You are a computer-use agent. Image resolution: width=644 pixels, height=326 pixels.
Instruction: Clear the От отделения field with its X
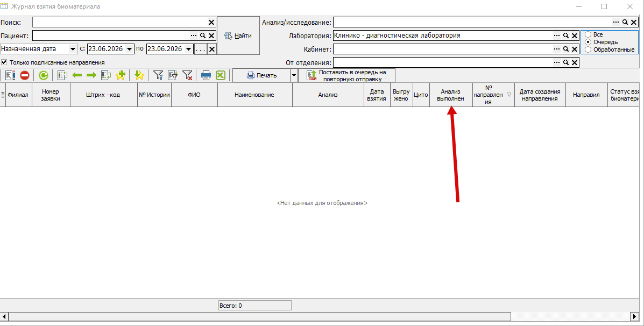point(574,63)
